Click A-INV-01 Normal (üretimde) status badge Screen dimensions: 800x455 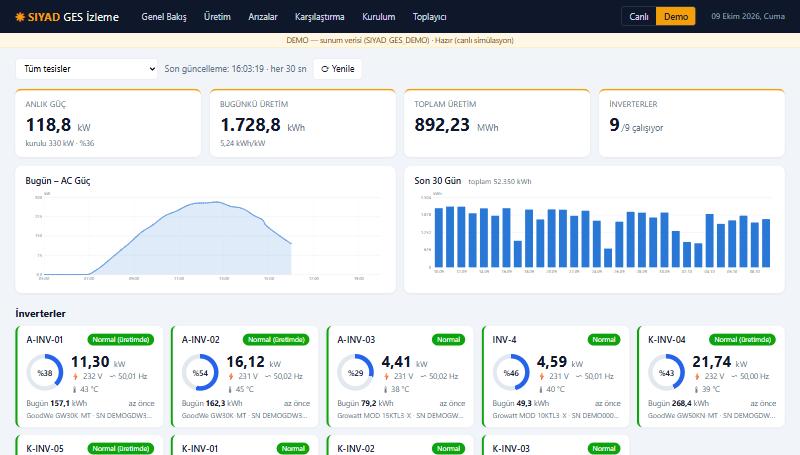121,340
